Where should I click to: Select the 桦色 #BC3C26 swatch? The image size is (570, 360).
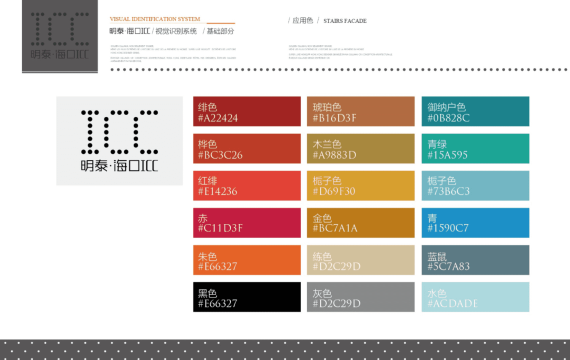[247, 148]
